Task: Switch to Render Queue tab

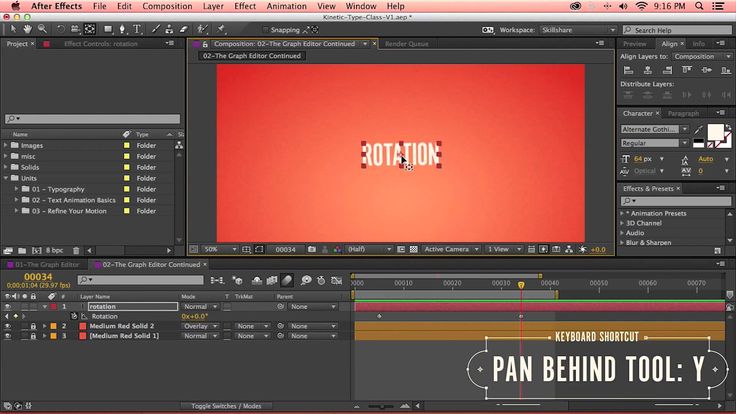Action: pos(406,44)
